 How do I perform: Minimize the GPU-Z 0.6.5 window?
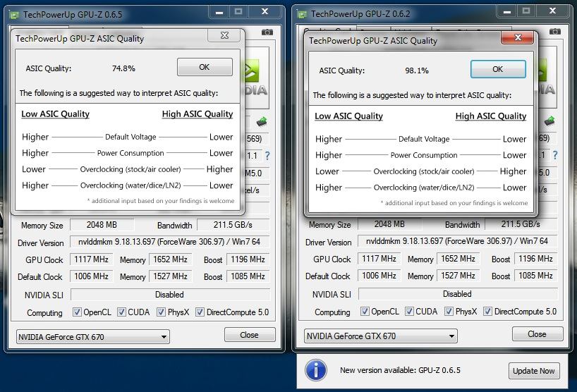[219, 12]
